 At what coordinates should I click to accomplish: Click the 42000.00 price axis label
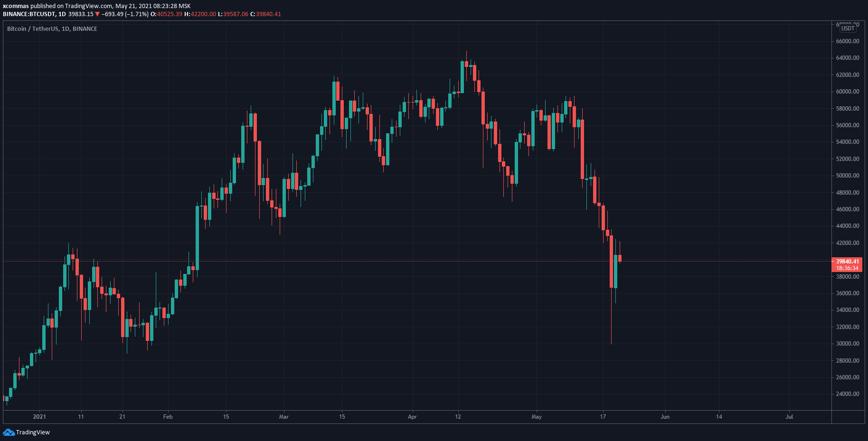(x=848, y=243)
